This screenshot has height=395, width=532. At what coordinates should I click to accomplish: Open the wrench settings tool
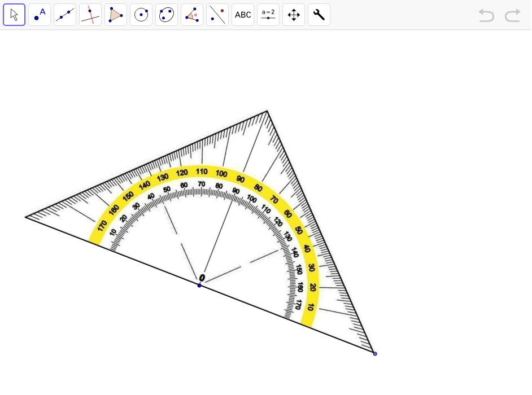point(319,15)
